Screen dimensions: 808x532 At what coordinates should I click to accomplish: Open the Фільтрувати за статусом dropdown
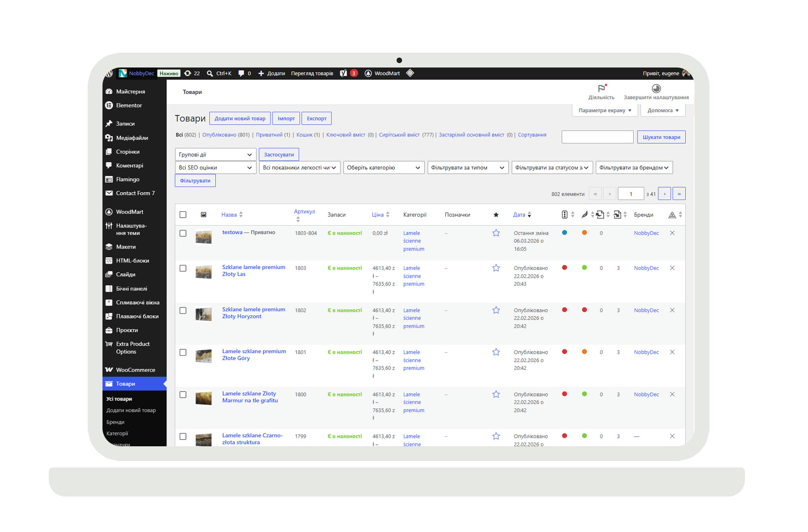pos(552,167)
